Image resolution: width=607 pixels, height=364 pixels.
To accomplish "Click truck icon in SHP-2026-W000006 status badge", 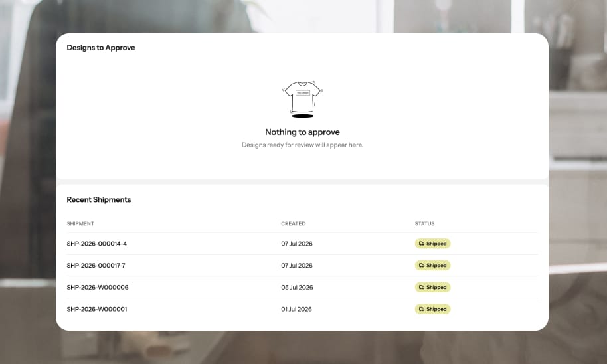I will pos(422,287).
